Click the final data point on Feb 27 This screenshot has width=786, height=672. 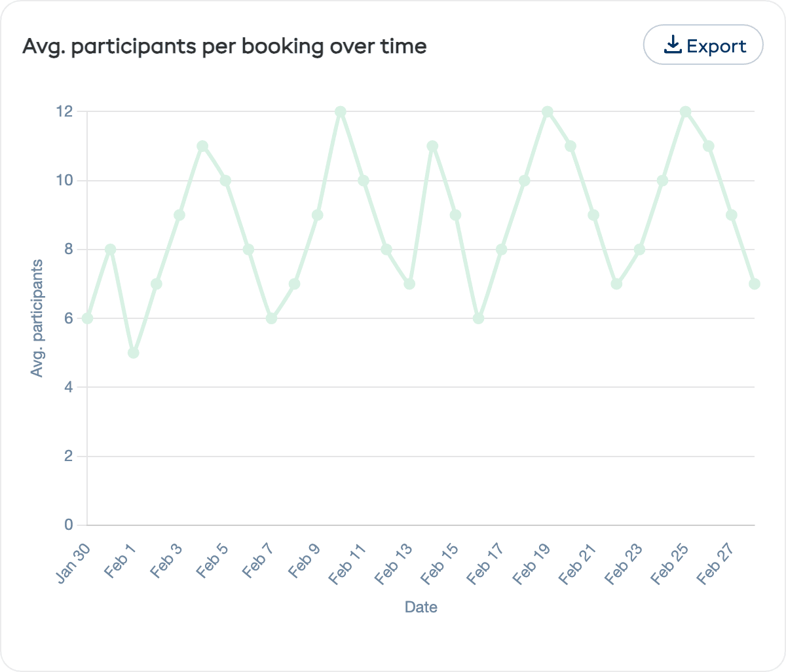pos(754,284)
